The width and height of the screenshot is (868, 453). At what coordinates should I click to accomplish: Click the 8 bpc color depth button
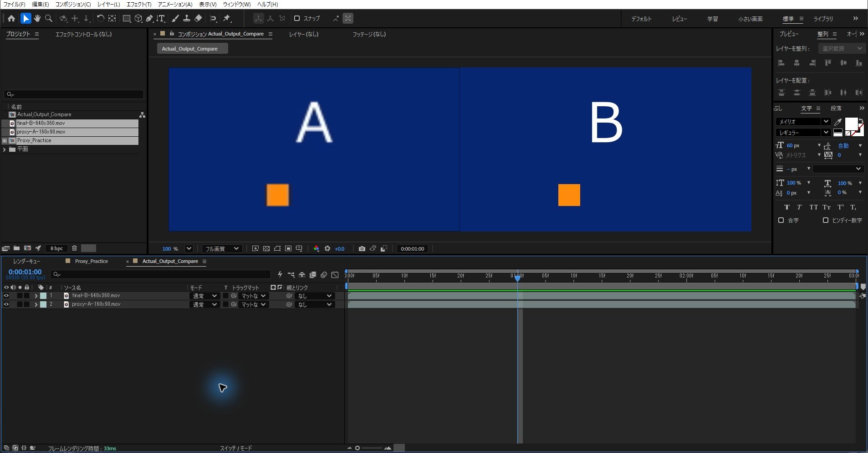pyautogui.click(x=56, y=248)
